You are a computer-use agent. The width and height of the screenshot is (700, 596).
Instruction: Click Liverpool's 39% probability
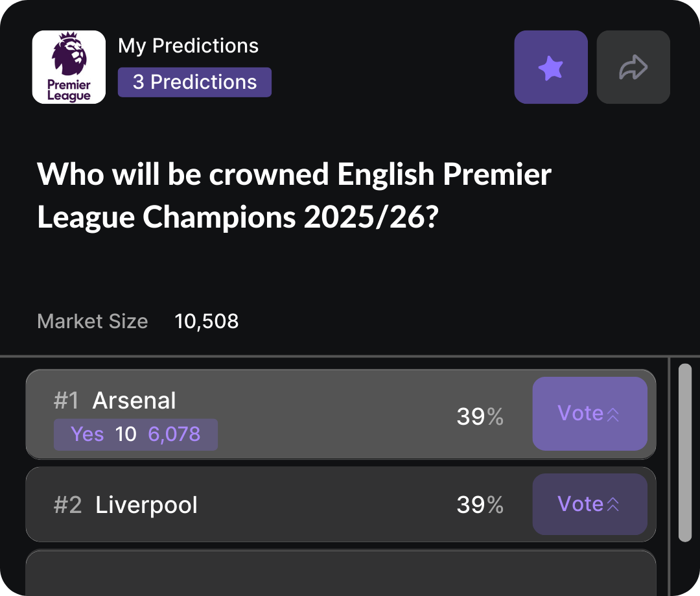480,505
